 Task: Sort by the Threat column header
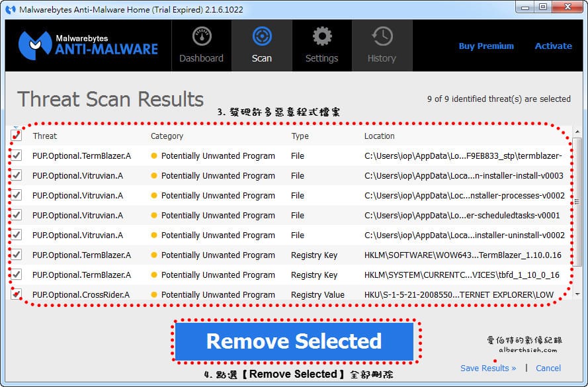pyautogui.click(x=44, y=136)
